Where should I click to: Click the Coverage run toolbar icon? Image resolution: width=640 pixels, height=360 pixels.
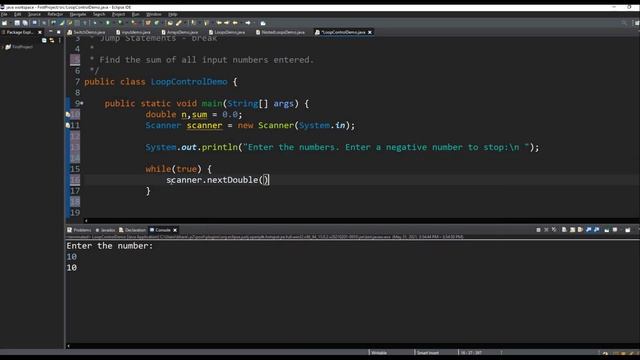pyautogui.click(x=120, y=23)
